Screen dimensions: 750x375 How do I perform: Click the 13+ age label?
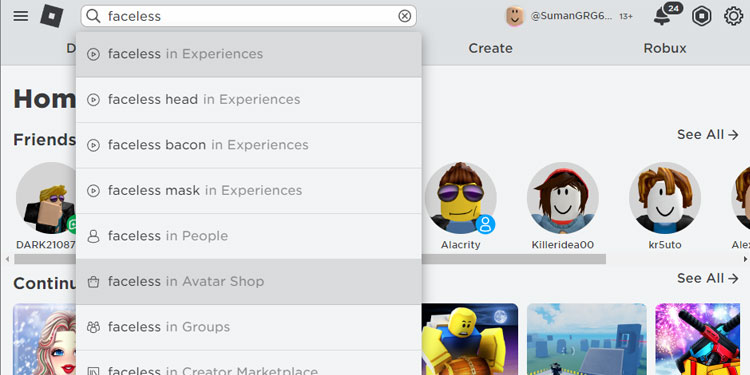(x=626, y=17)
